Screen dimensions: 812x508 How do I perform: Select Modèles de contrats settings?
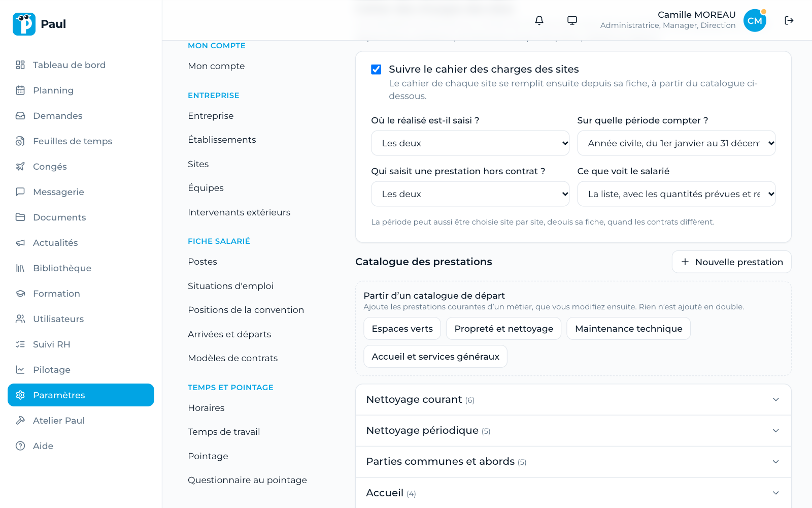pos(233,358)
